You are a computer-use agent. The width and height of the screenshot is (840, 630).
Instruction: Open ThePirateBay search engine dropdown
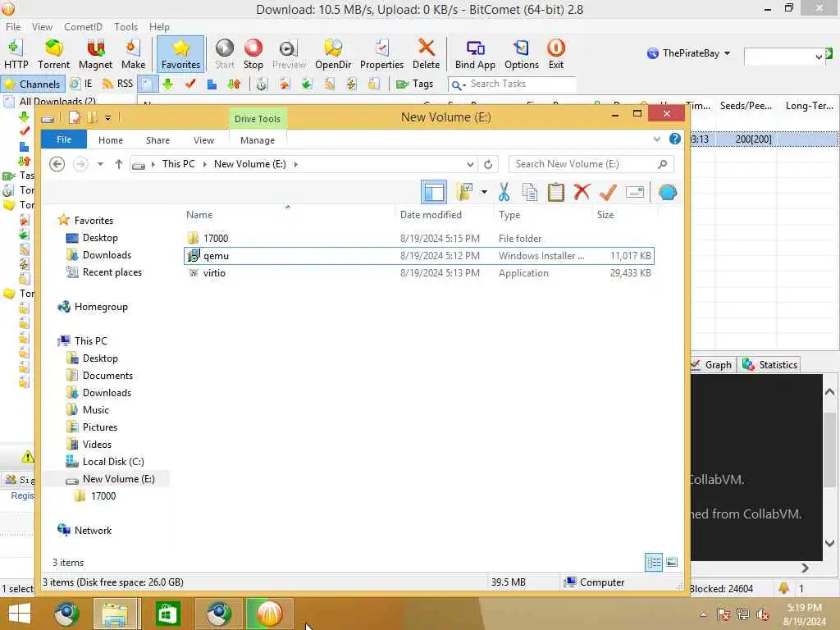tap(727, 53)
